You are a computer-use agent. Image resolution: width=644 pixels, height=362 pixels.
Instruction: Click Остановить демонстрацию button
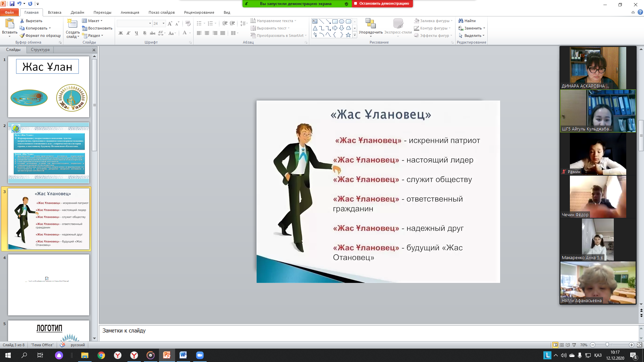[382, 4]
